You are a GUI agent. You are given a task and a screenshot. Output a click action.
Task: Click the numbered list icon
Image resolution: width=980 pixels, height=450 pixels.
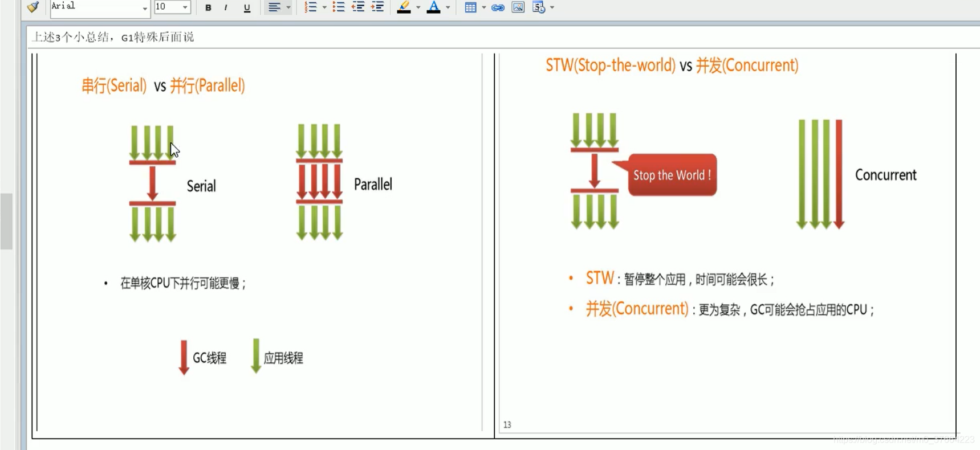tap(311, 7)
